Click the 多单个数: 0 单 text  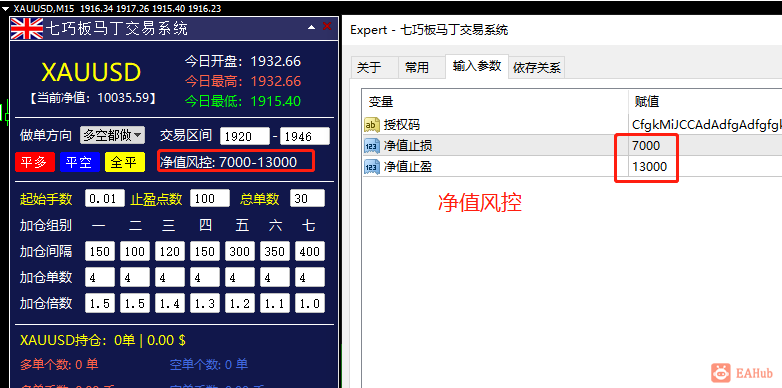pos(59,365)
